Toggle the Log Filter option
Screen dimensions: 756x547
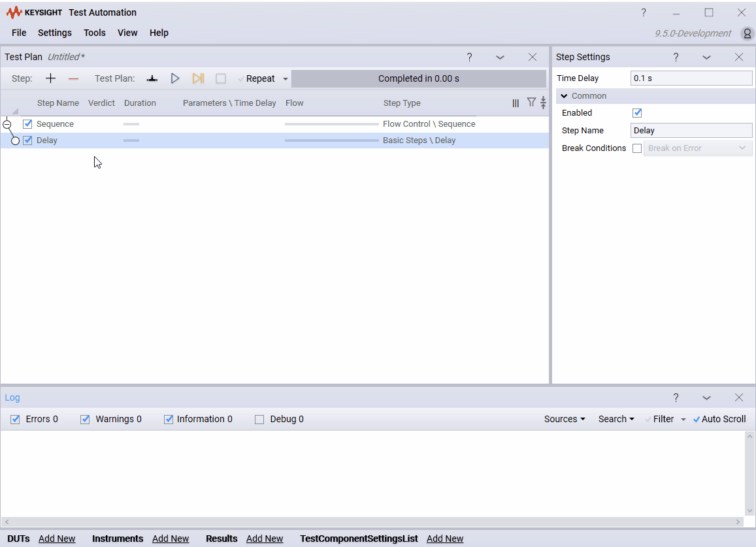(x=659, y=419)
